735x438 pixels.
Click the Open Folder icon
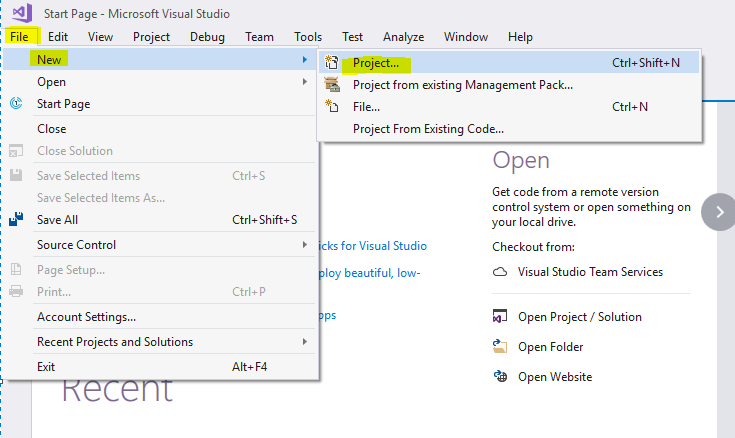(x=500, y=347)
